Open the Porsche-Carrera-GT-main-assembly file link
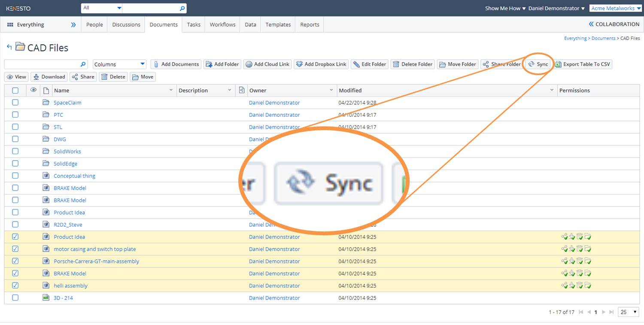Viewport: 644px width, 325px height. [96, 261]
